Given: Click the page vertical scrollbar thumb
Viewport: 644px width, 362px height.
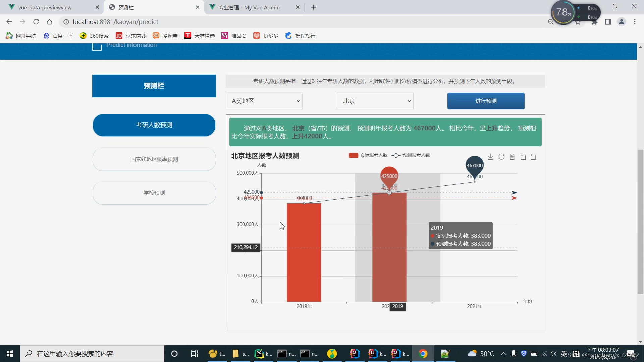Looking at the screenshot, I should click(x=640, y=221).
